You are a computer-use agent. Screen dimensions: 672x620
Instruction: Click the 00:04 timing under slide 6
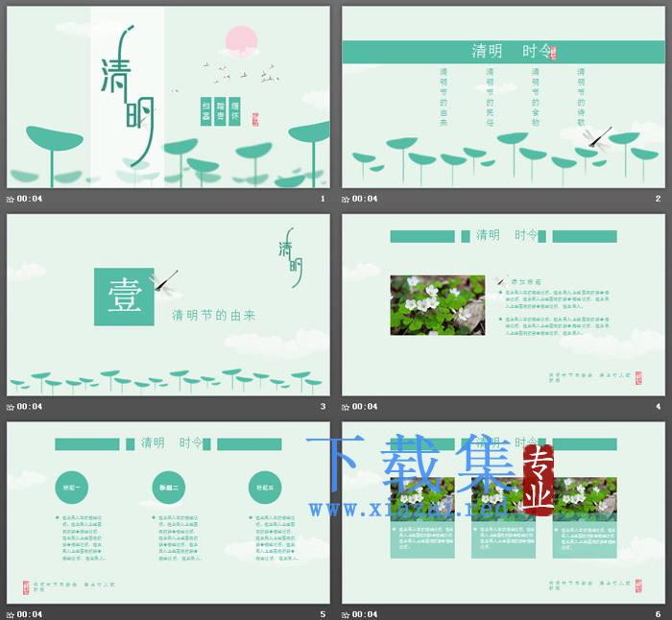click(x=365, y=614)
